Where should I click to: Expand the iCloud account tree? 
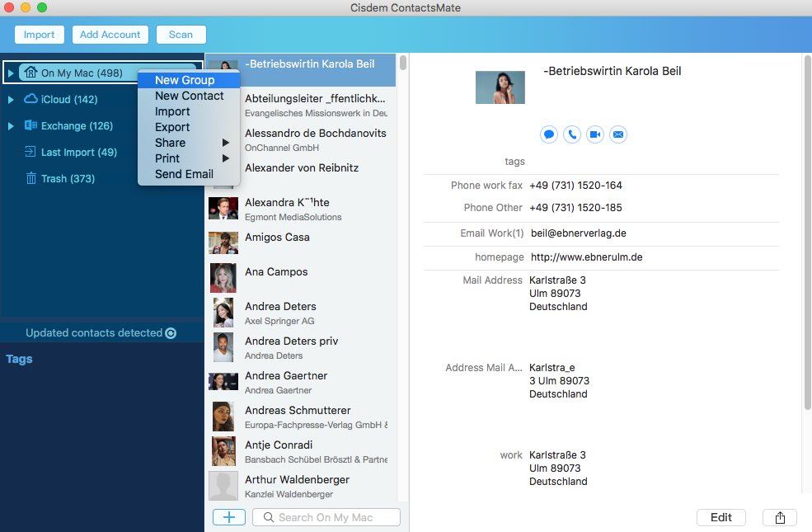[x=11, y=100]
